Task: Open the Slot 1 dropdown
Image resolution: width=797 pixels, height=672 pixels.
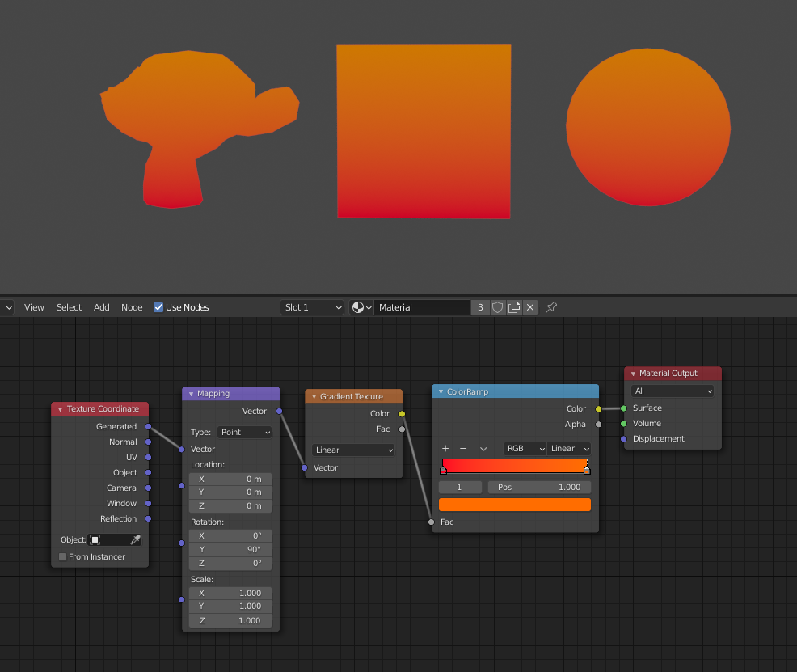Action: pos(312,307)
